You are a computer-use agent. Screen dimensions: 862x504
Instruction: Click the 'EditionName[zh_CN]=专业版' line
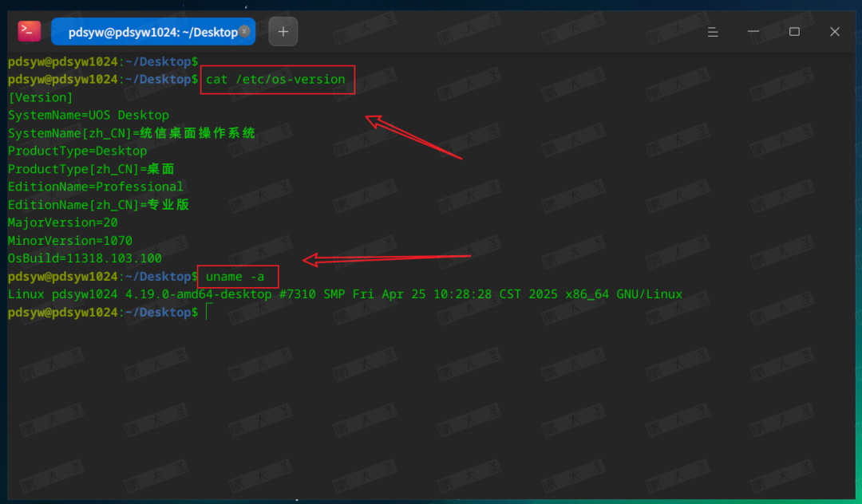[x=98, y=205]
